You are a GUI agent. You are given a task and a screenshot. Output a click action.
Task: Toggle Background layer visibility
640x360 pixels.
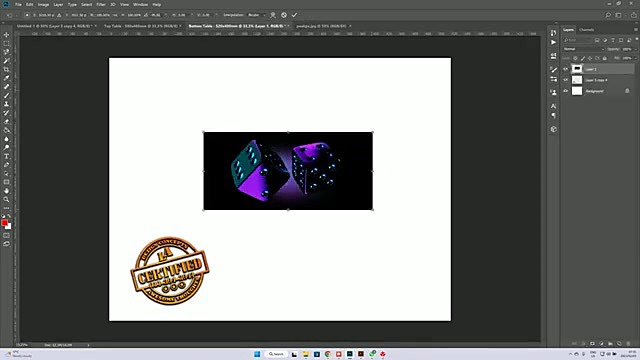click(566, 91)
